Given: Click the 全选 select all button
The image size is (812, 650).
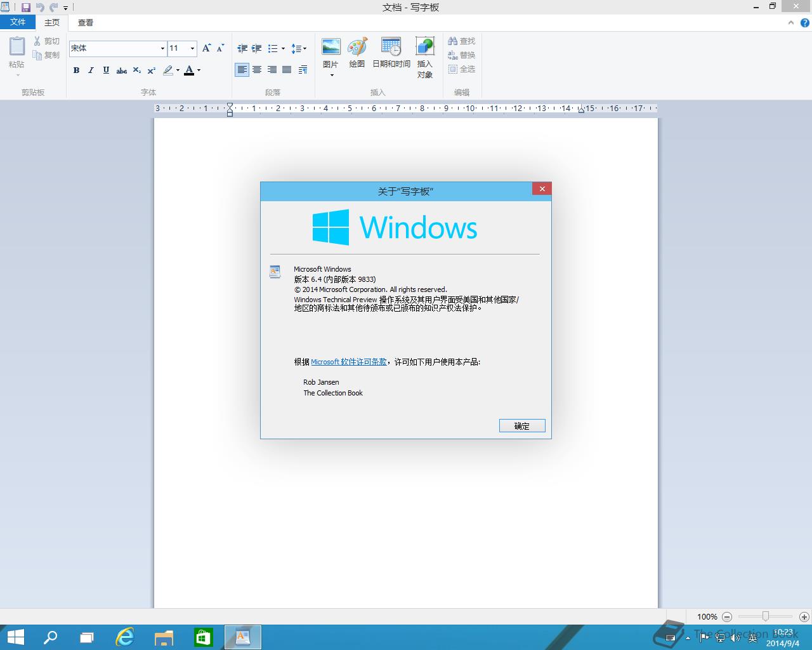Looking at the screenshot, I should (x=461, y=69).
